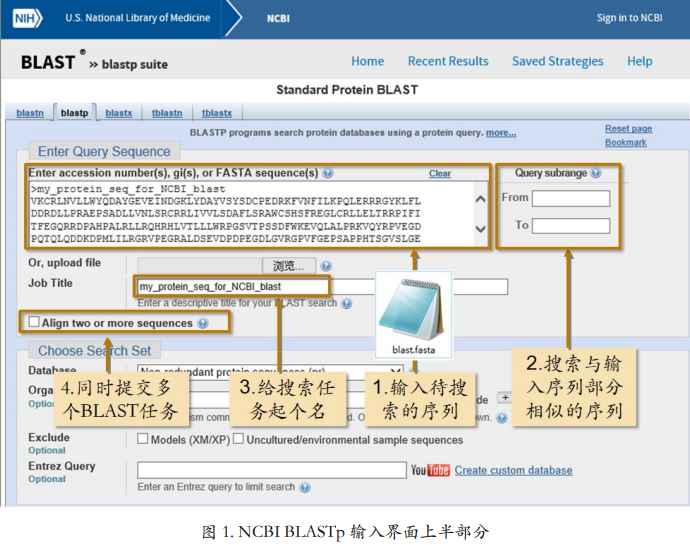Click the BLAST logo text
Screen dimensions: 690x545
tap(48, 63)
